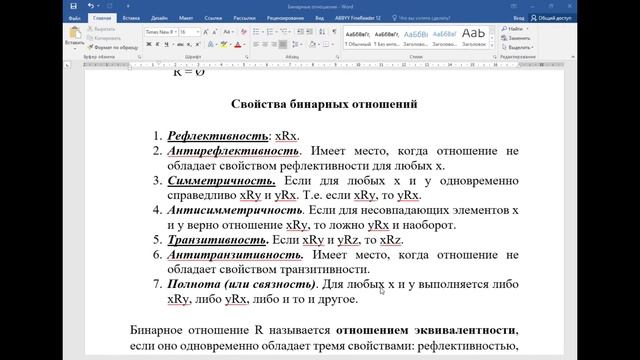
Task: Decrease paragraph indent
Action: (300, 32)
